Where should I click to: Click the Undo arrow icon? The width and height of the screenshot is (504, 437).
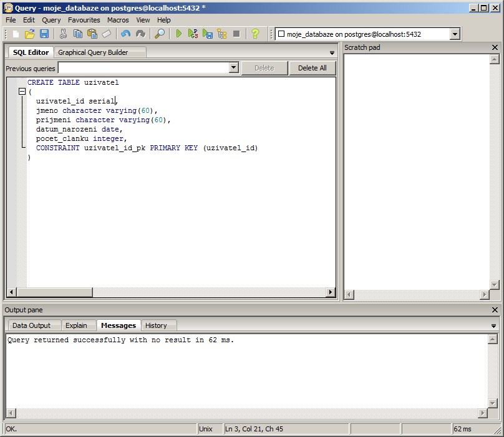click(x=126, y=34)
